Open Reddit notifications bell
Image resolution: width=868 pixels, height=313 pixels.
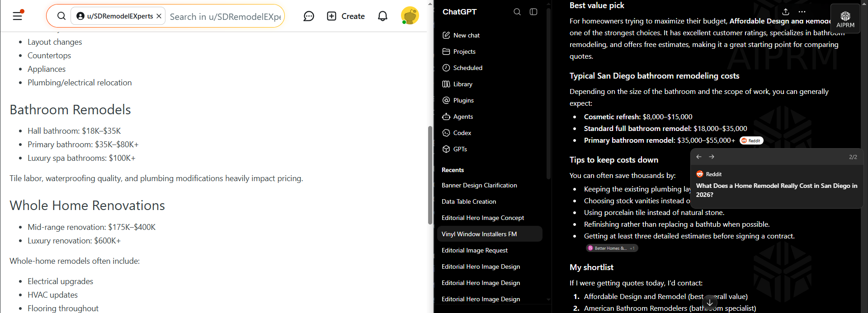click(x=383, y=16)
